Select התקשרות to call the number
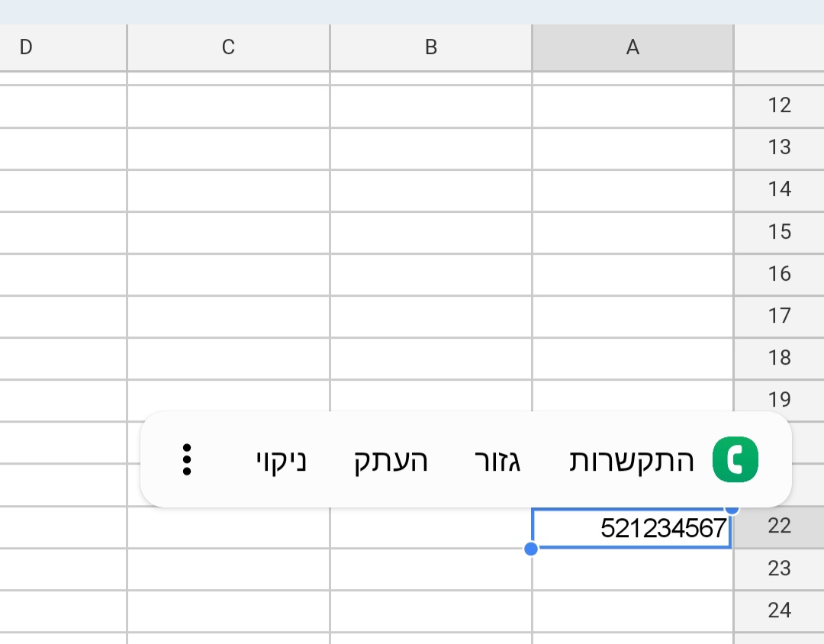Viewport: 824px width, 644px height. [x=632, y=459]
